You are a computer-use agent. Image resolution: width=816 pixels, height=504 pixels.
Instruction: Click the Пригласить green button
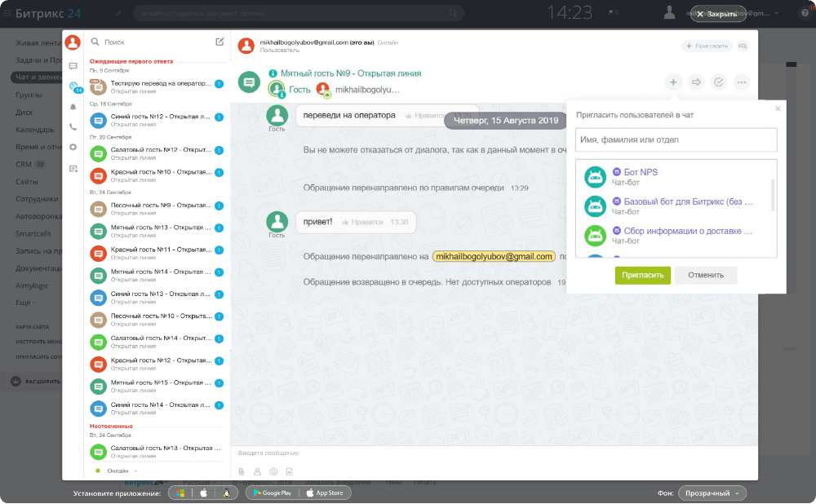643,275
